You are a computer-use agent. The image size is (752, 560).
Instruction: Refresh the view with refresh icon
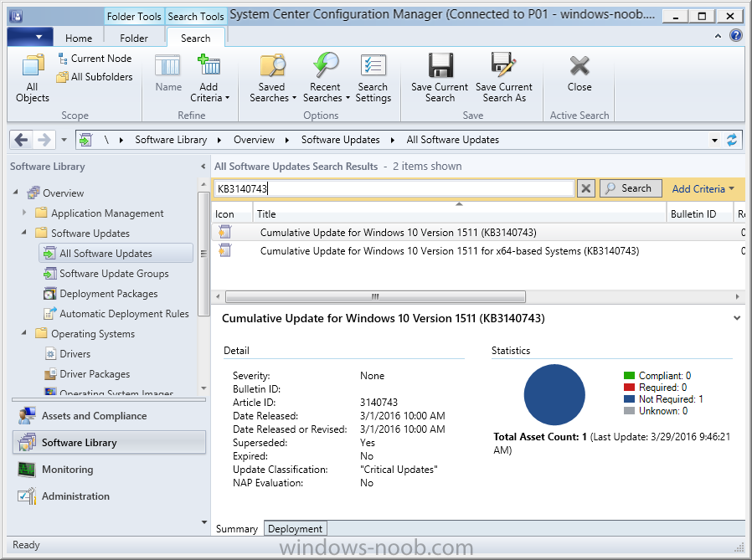(732, 140)
